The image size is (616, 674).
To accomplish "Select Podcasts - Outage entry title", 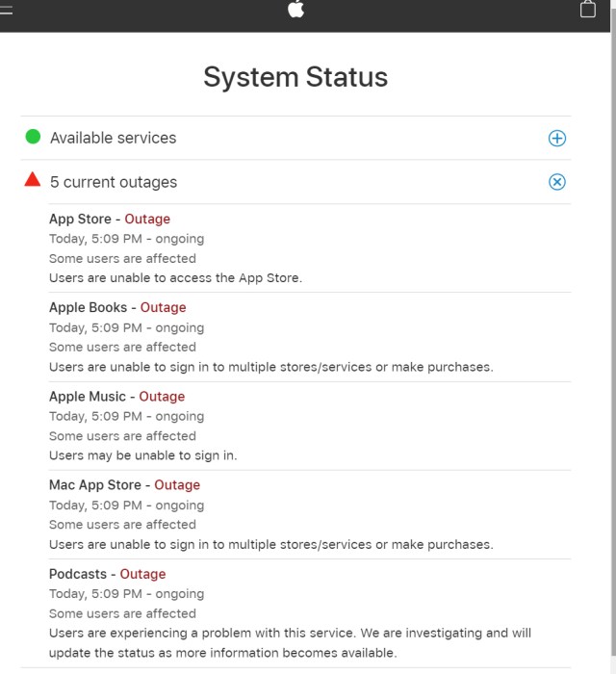I will [108, 574].
